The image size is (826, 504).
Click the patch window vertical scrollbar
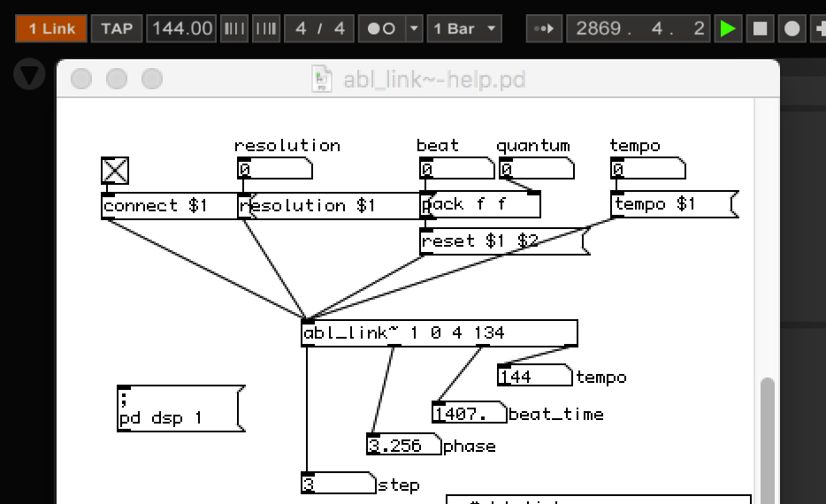click(x=767, y=424)
